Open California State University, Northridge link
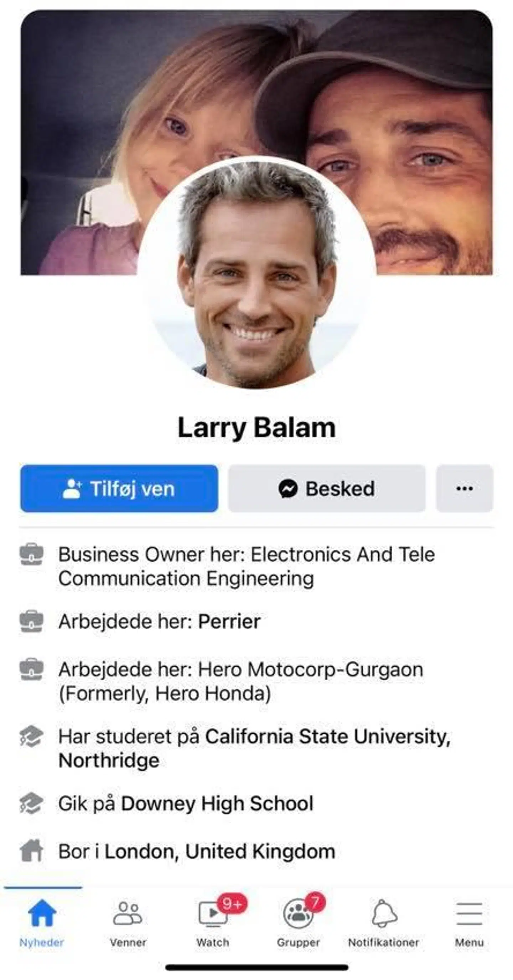 [x=254, y=749]
